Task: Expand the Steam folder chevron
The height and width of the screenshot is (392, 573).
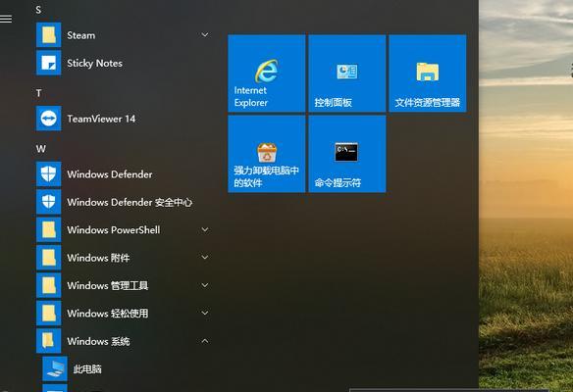Action: [x=205, y=34]
